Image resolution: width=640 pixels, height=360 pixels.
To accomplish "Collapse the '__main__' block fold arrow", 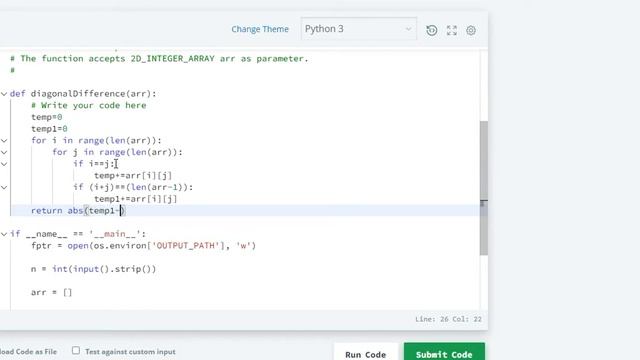I will [4, 234].
